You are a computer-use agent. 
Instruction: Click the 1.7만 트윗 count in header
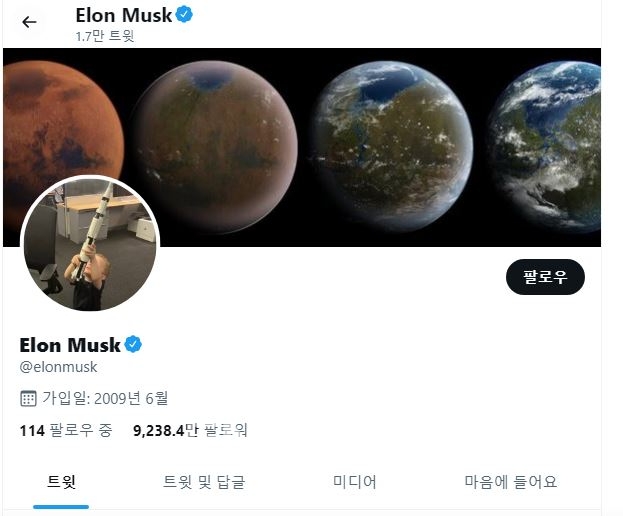(105, 37)
